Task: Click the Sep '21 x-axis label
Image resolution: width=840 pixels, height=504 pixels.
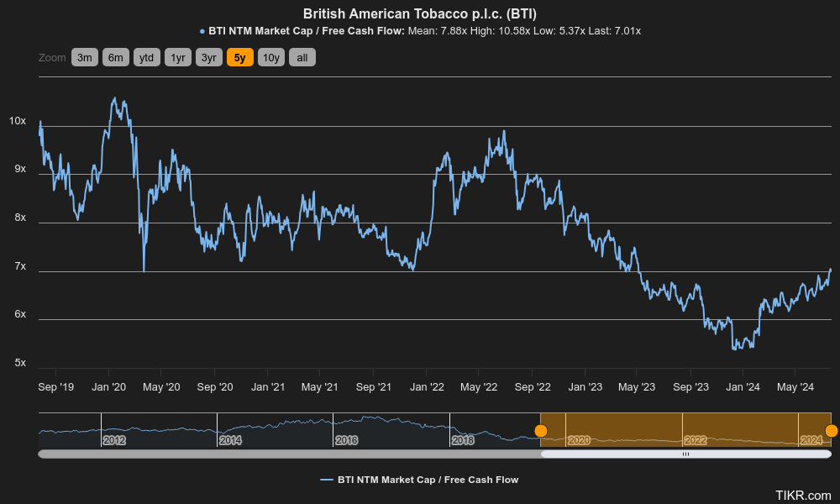Action: [374, 386]
